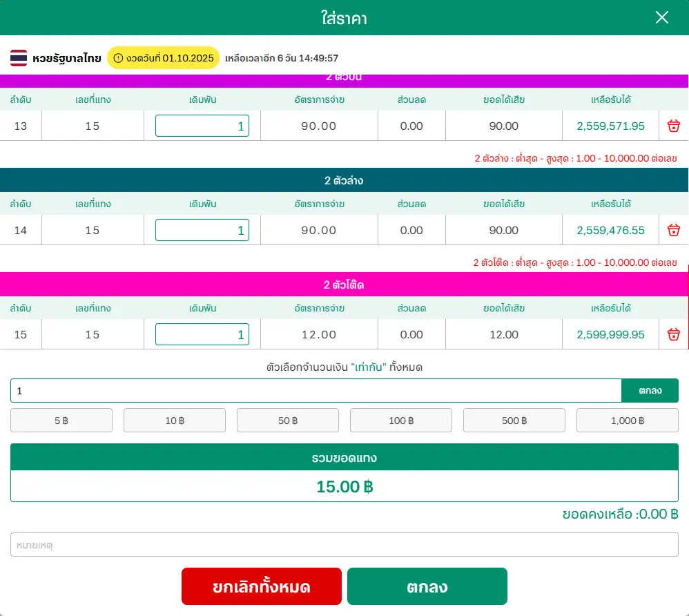Click the Thai flag icon
This screenshot has height=616, width=689.
pos(19,58)
